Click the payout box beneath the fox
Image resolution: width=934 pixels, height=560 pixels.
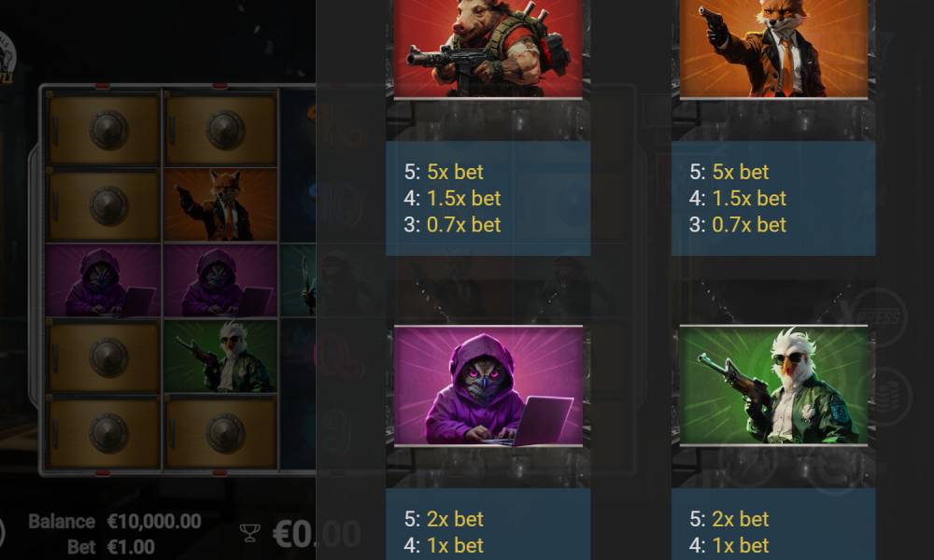pyautogui.click(x=773, y=198)
